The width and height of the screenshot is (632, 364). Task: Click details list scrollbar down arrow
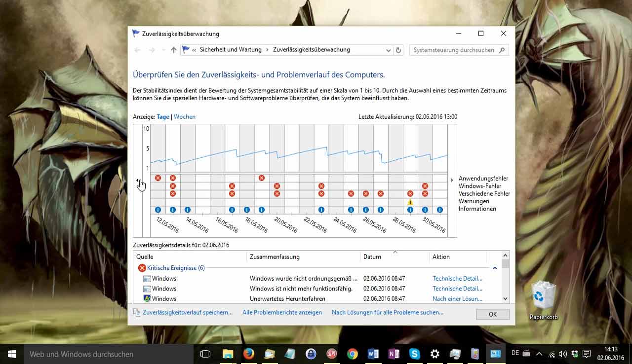tap(505, 298)
